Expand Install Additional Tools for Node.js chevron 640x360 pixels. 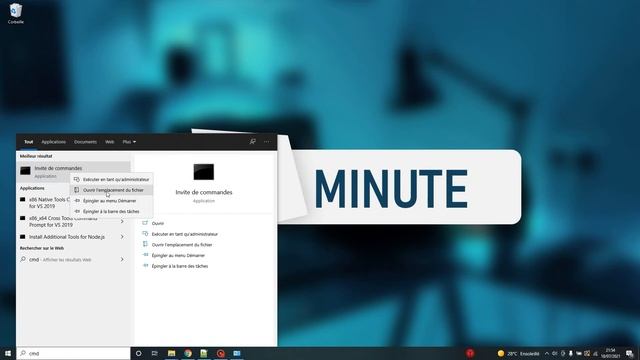point(122,237)
